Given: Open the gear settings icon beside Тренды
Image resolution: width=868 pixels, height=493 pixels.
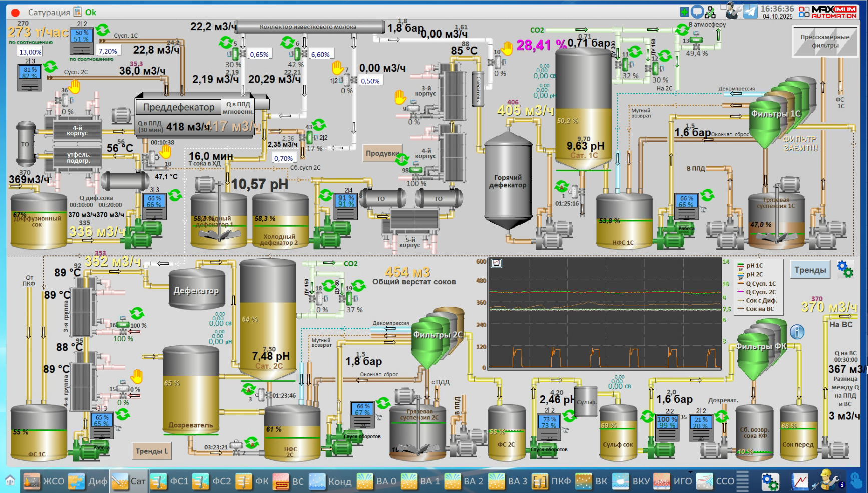Looking at the screenshot, I should coord(845,269).
